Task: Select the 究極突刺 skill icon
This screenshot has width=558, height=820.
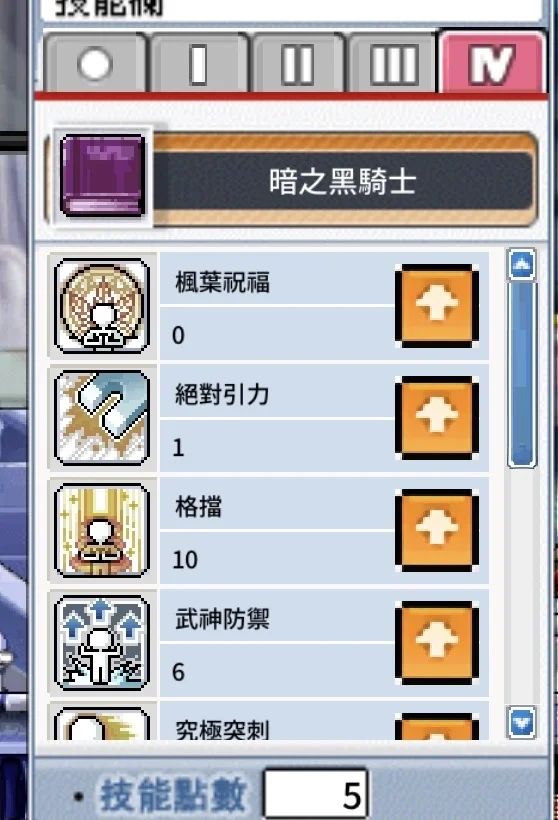Action: [x=102, y=724]
